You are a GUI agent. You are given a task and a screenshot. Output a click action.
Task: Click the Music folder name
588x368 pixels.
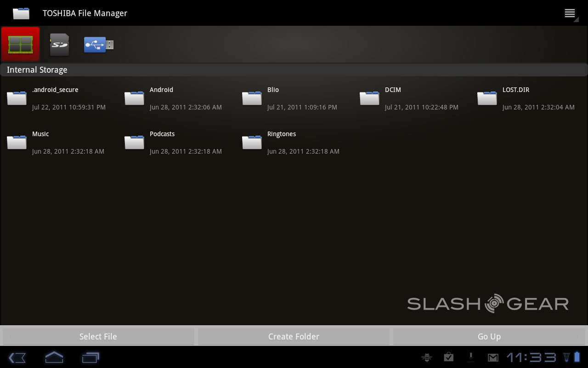click(40, 134)
